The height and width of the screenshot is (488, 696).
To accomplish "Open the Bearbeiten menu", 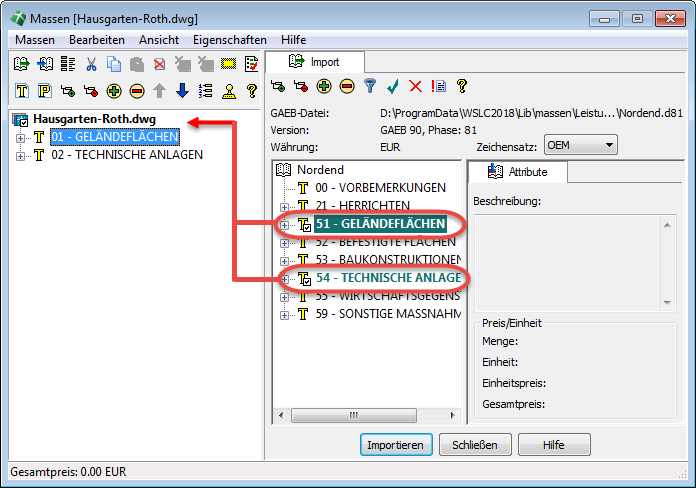I will coord(97,39).
